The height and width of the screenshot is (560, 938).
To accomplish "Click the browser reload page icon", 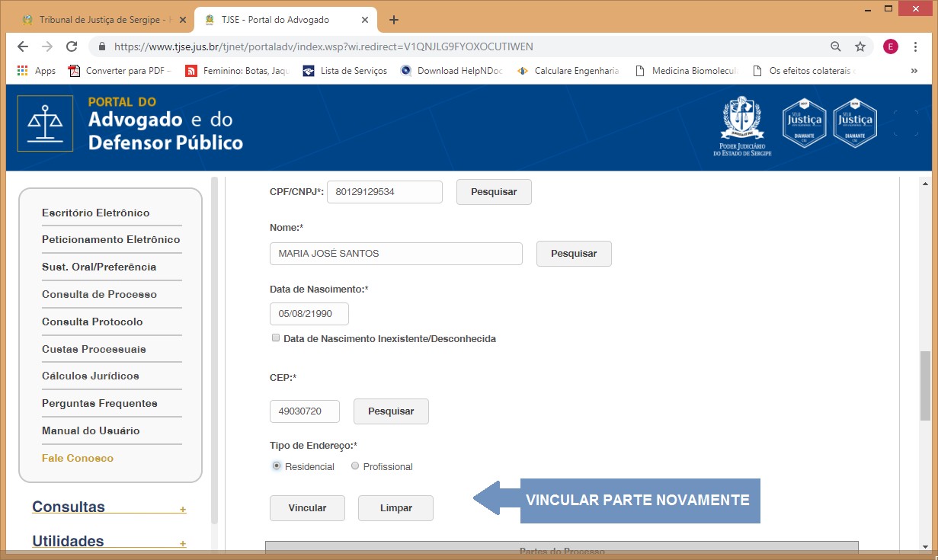I will point(72,46).
